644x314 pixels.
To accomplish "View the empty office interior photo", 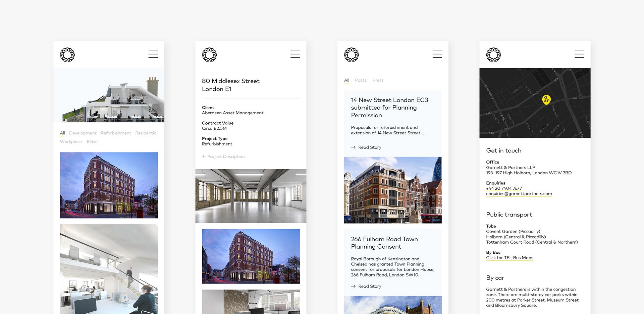I will [x=251, y=196].
